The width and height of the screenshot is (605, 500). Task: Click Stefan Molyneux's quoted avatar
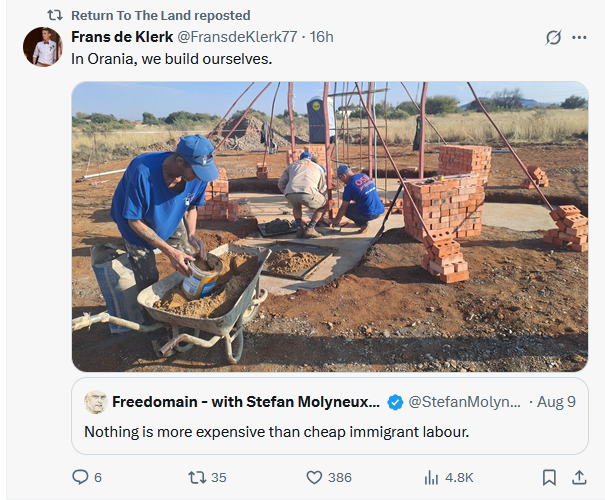pyautogui.click(x=96, y=402)
